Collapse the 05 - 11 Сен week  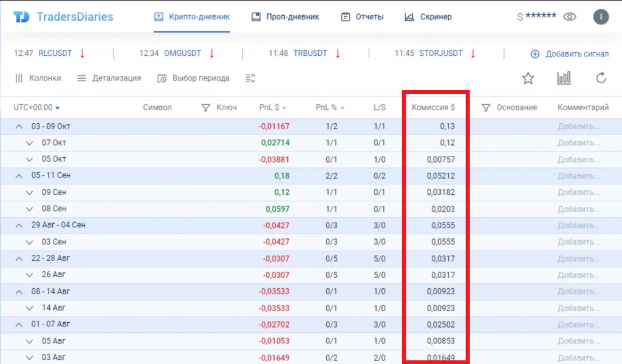click(19, 176)
